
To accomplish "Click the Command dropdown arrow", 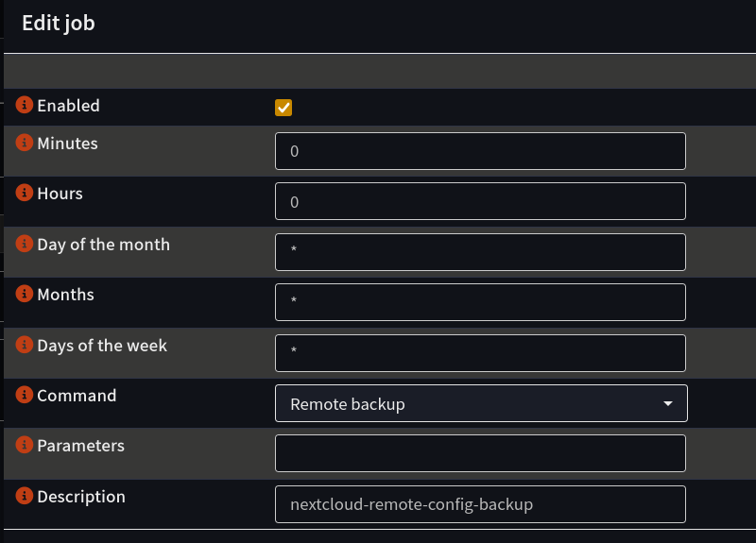I will click(x=668, y=403).
